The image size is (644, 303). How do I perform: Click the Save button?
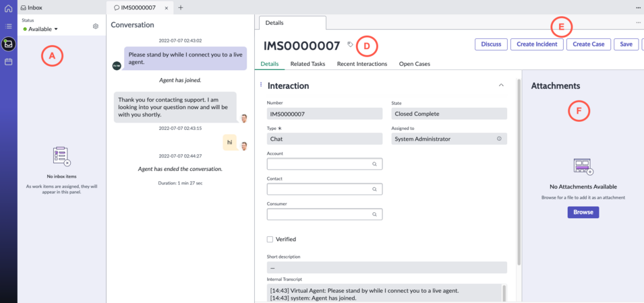coord(626,44)
